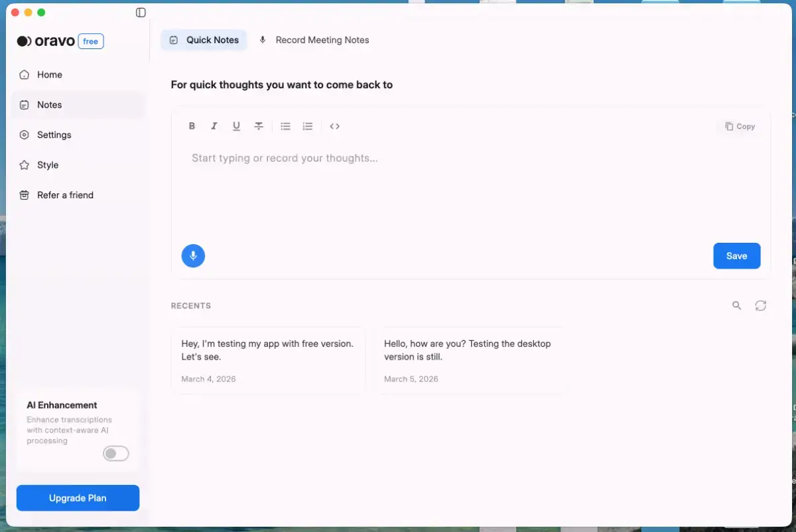Switch to the Record Meeting Notes tab
Screen dimensions: 796x532
(x=314, y=40)
